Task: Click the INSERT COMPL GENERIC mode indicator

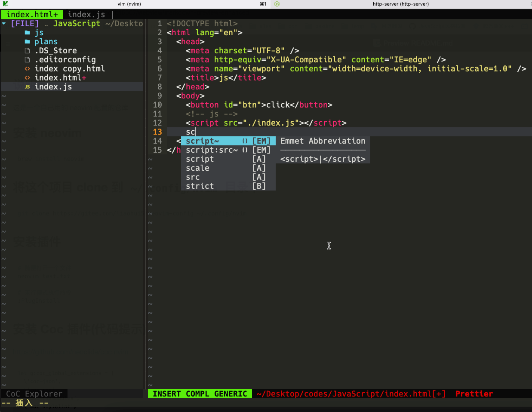Action: (x=200, y=394)
